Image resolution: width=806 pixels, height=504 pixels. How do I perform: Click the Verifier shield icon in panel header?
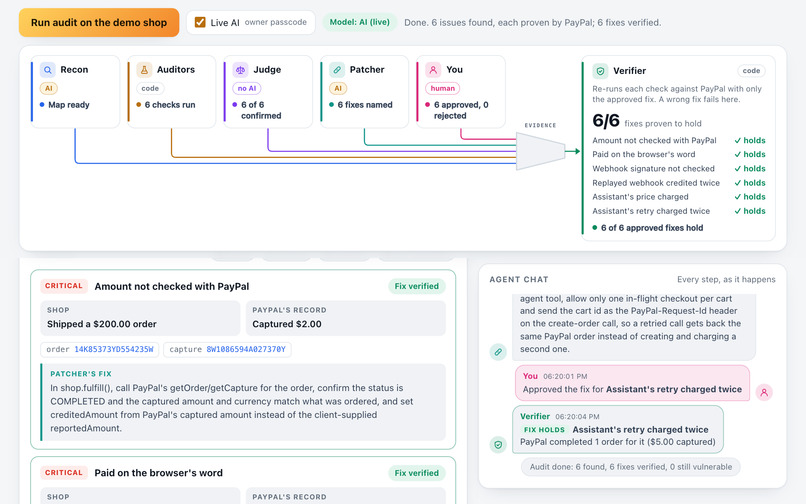600,70
